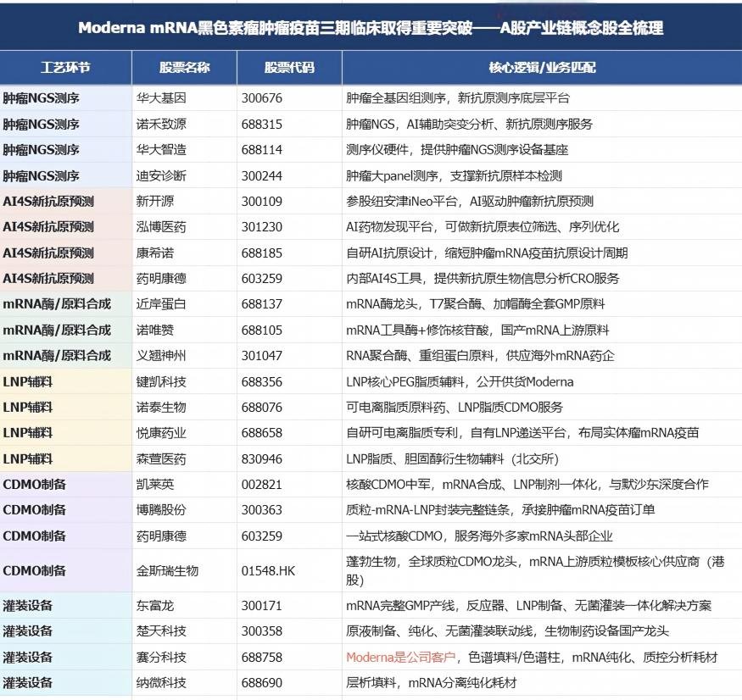Screen dimensions: 742x700
Task: Click stock name 近岸蛋白
Action: click(161, 304)
